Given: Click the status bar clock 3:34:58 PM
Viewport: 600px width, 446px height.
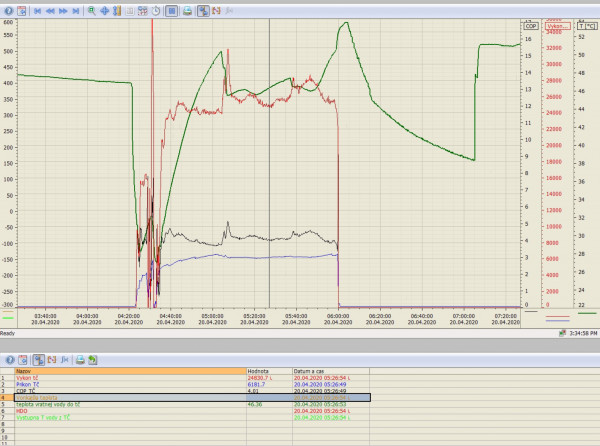Looking at the screenshot, I should click(583, 334).
